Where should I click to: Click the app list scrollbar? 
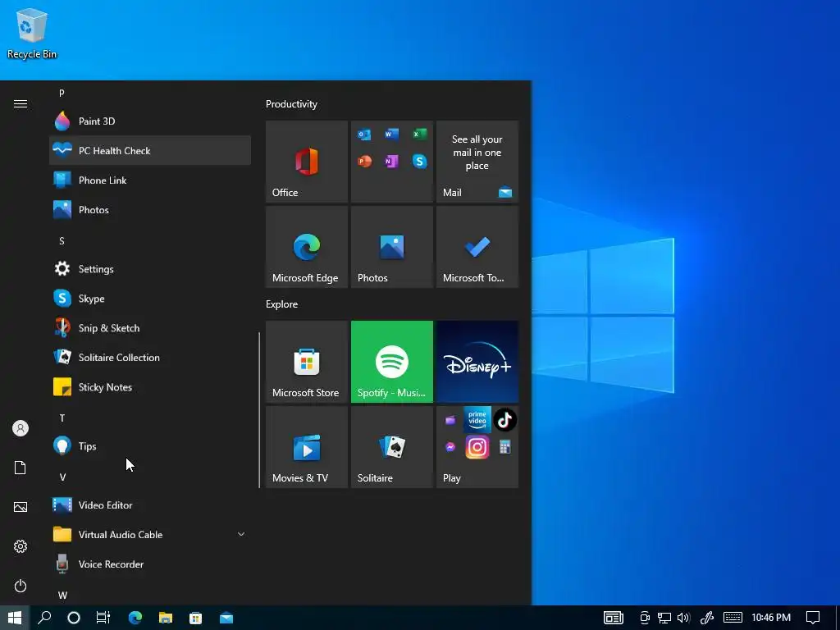click(x=259, y=410)
